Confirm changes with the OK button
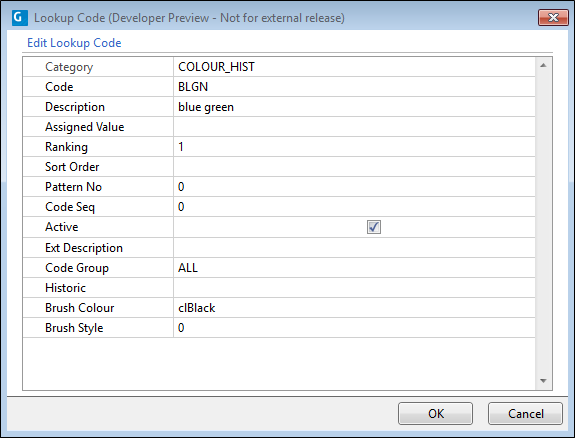This screenshot has height=438, width=575. (x=435, y=413)
